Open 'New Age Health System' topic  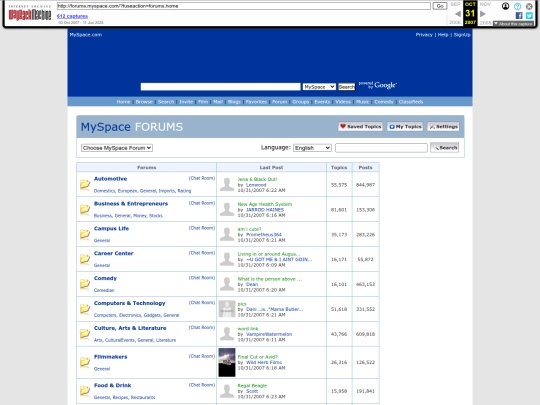tap(264, 204)
